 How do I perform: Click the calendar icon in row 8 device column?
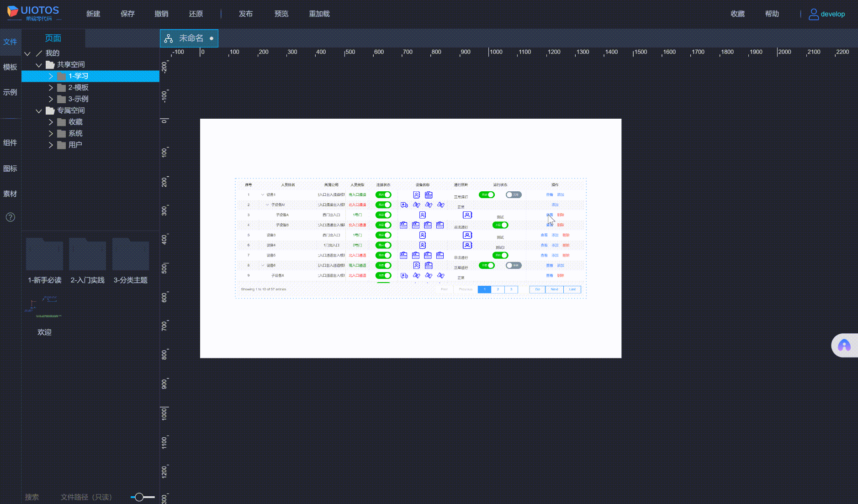coord(429,265)
